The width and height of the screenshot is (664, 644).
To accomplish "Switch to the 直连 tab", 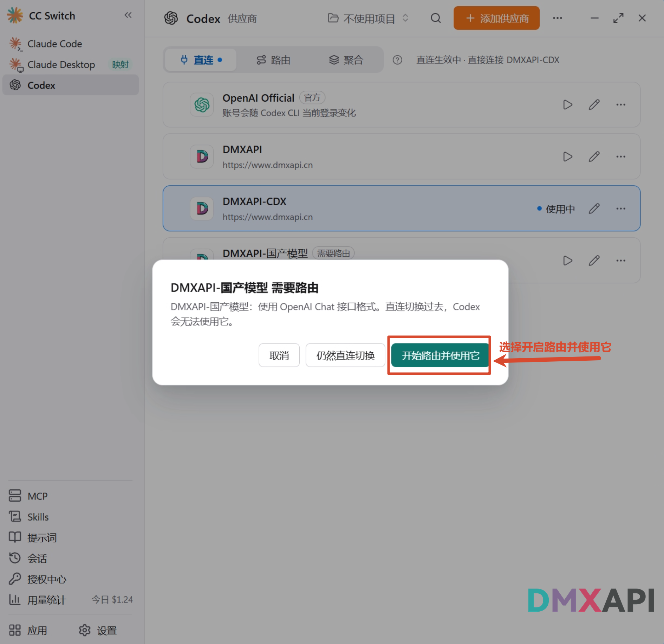I will click(201, 60).
